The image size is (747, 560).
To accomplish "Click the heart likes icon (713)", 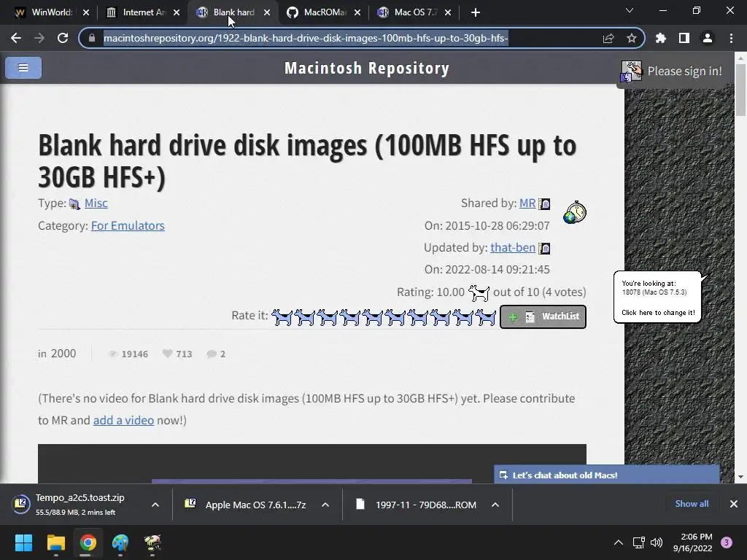I will (x=167, y=354).
